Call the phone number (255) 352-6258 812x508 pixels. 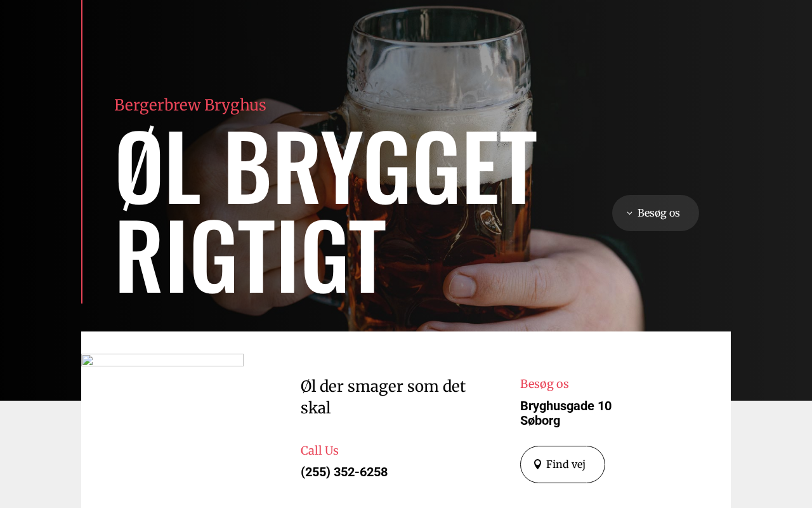(344, 472)
